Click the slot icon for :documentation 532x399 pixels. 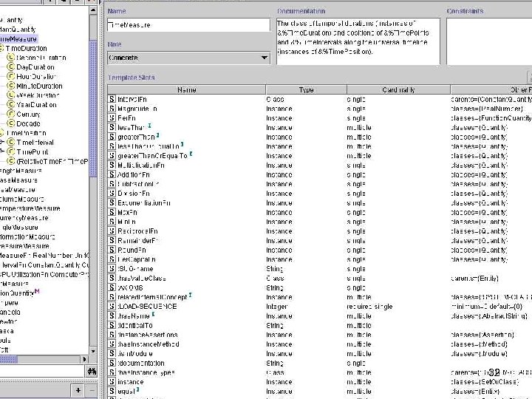(112, 363)
